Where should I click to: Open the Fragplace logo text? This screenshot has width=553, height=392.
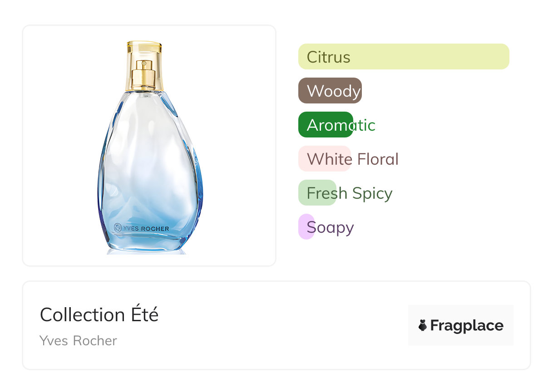(x=467, y=325)
